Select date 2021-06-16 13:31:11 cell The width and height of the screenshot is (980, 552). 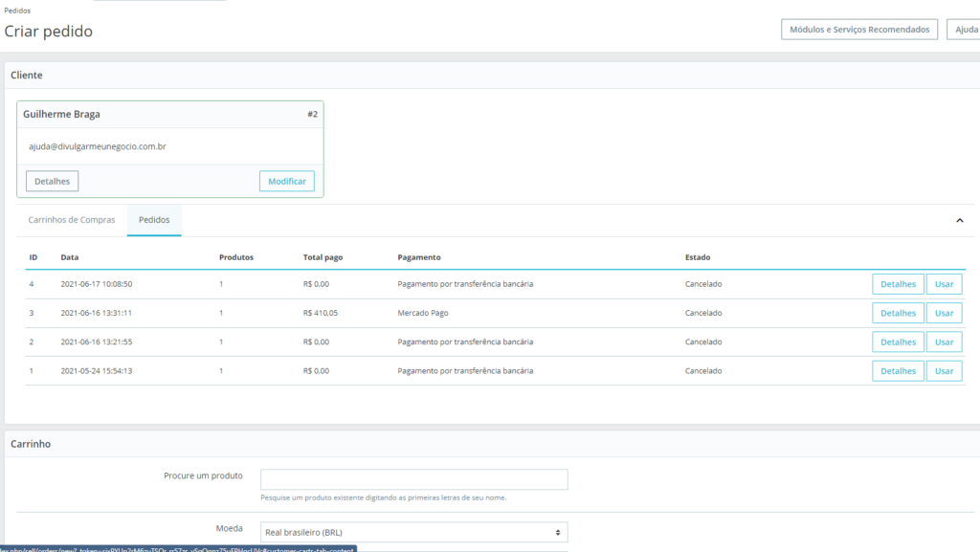click(x=97, y=313)
